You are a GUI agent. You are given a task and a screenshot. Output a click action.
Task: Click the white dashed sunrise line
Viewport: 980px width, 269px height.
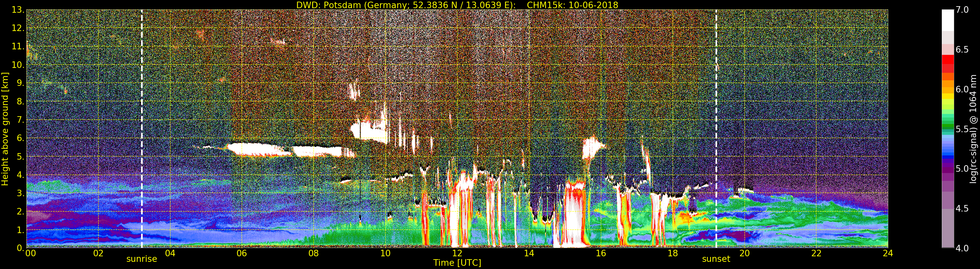(142, 129)
